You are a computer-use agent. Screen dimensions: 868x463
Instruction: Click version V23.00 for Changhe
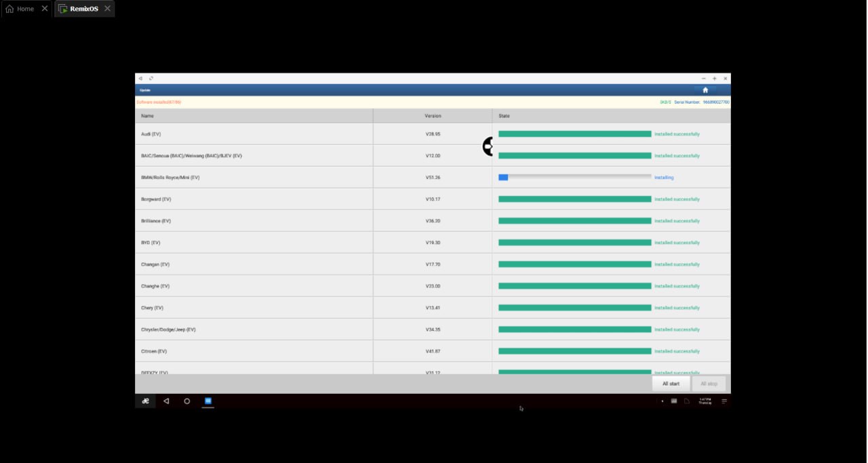pyautogui.click(x=433, y=286)
